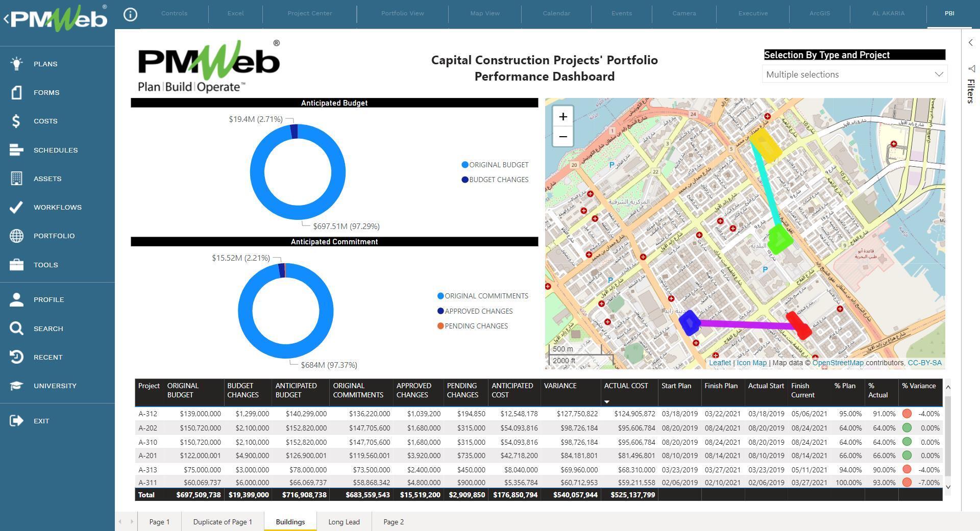980x531 pixels.
Task: Switch to the Camera tab
Action: click(684, 13)
